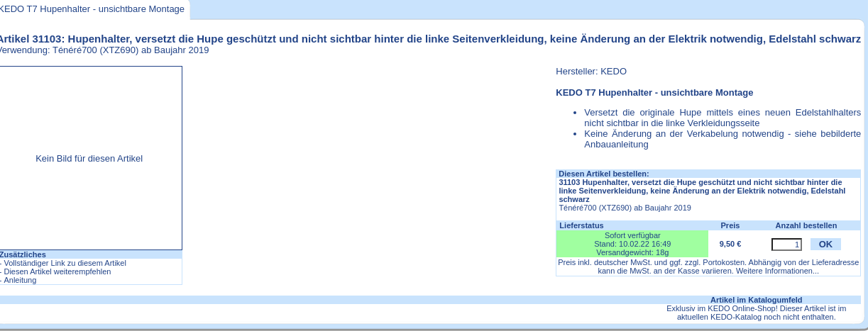Open the Anleitung link

point(19,280)
